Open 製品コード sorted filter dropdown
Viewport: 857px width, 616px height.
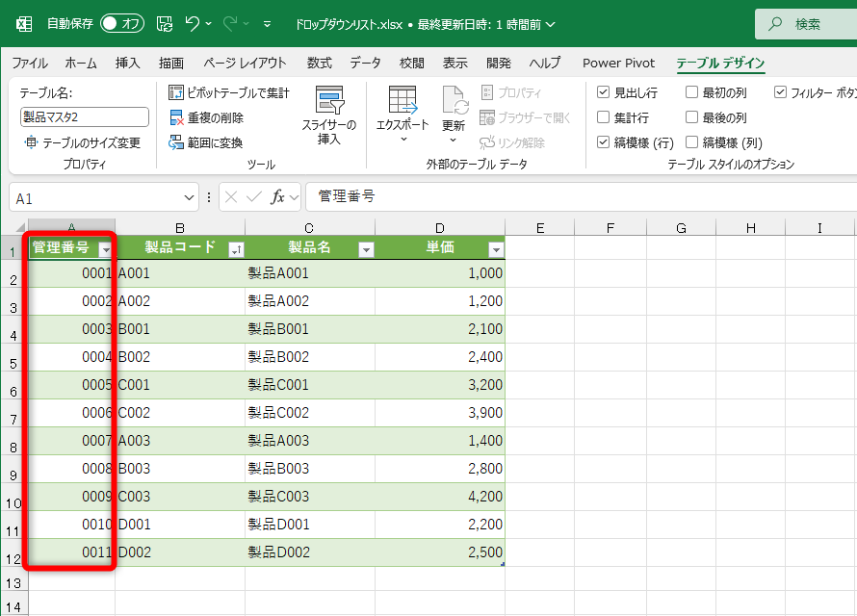click(236, 250)
